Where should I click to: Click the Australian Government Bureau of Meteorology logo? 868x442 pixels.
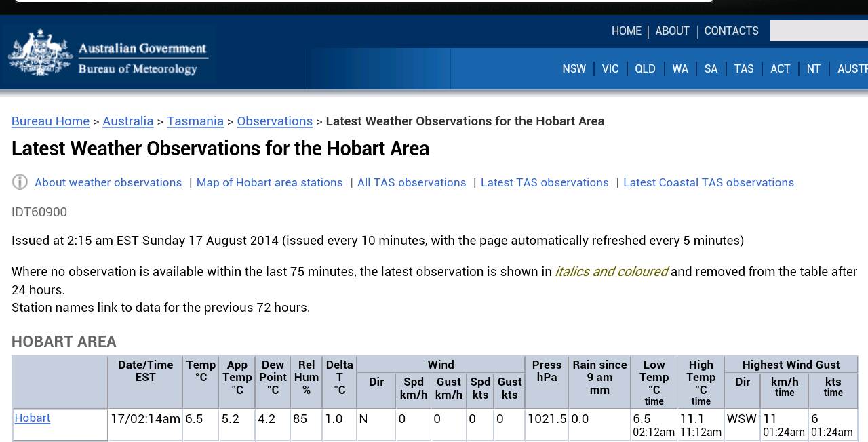click(x=108, y=54)
